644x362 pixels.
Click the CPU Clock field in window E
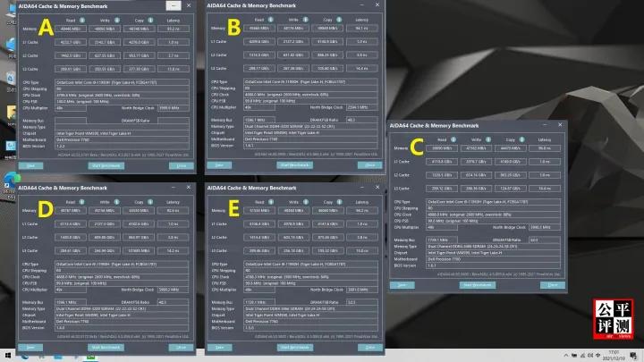click(311, 276)
